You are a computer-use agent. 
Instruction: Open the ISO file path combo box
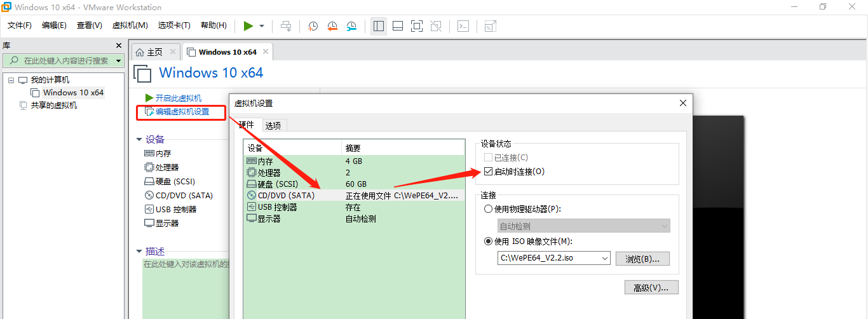pos(554,258)
